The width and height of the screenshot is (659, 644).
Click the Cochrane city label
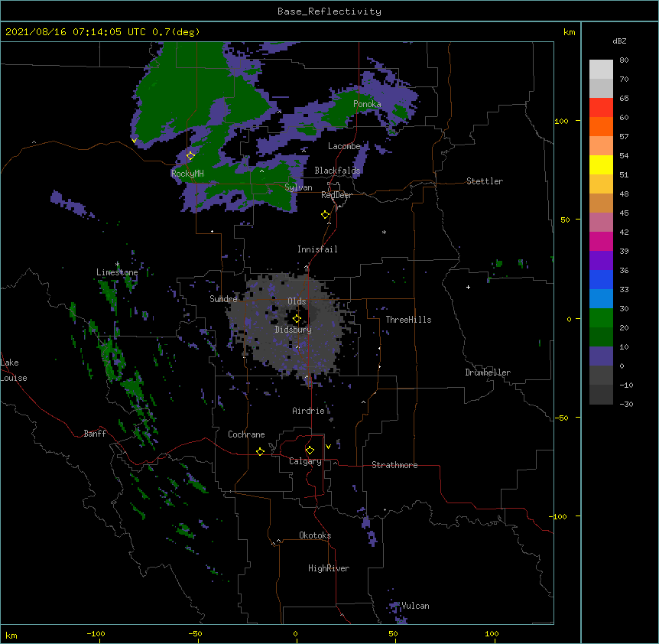point(246,434)
